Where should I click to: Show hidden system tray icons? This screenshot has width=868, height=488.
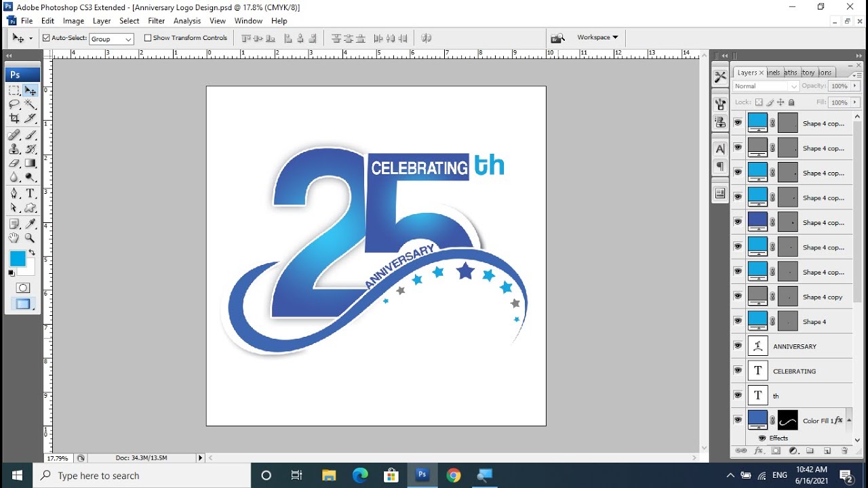click(730, 475)
